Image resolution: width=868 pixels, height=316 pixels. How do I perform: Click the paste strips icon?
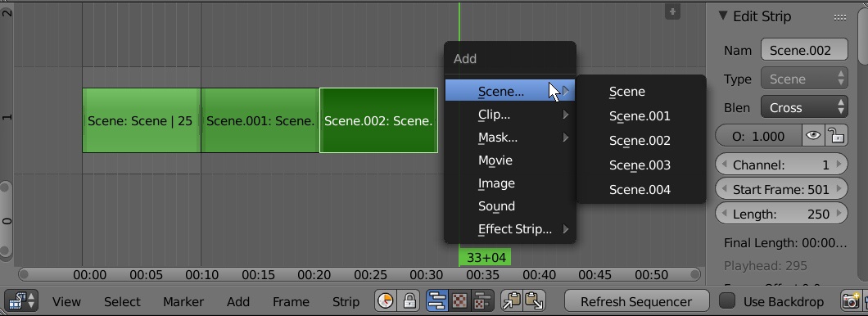(535, 301)
